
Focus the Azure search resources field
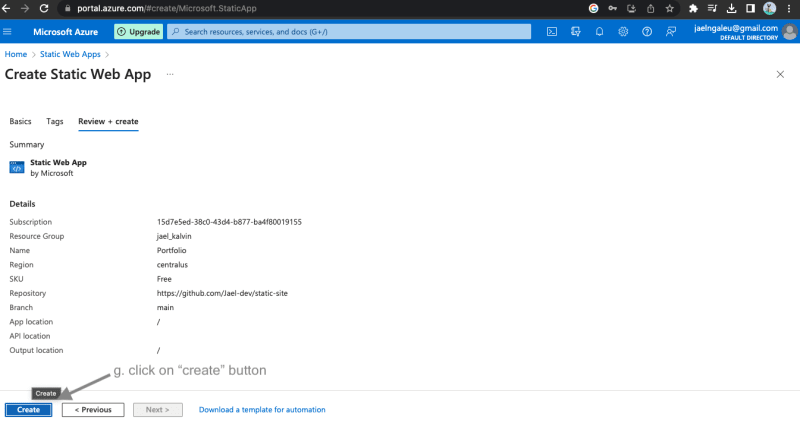[349, 32]
